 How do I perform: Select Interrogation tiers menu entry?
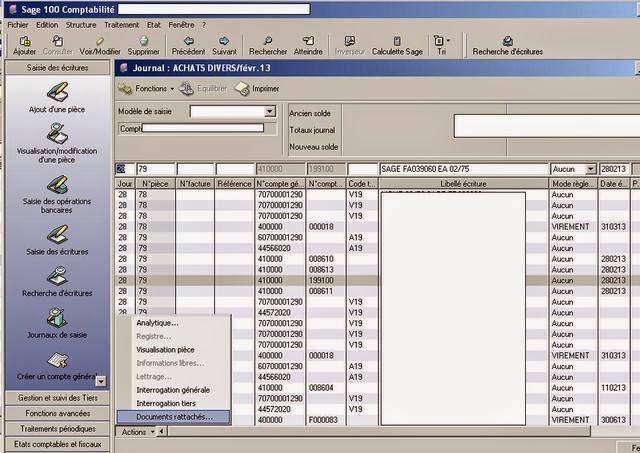[174, 403]
